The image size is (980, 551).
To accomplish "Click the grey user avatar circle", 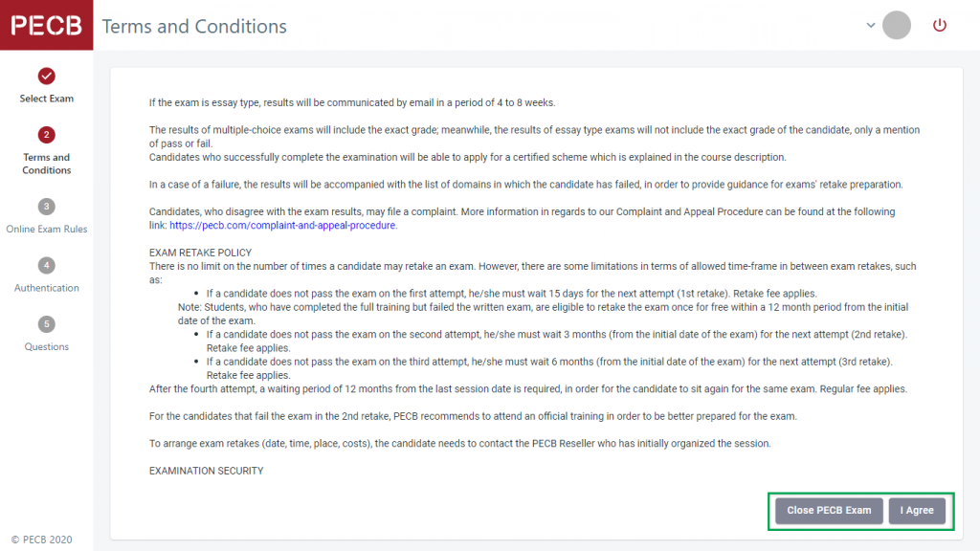I will click(x=897, y=26).
